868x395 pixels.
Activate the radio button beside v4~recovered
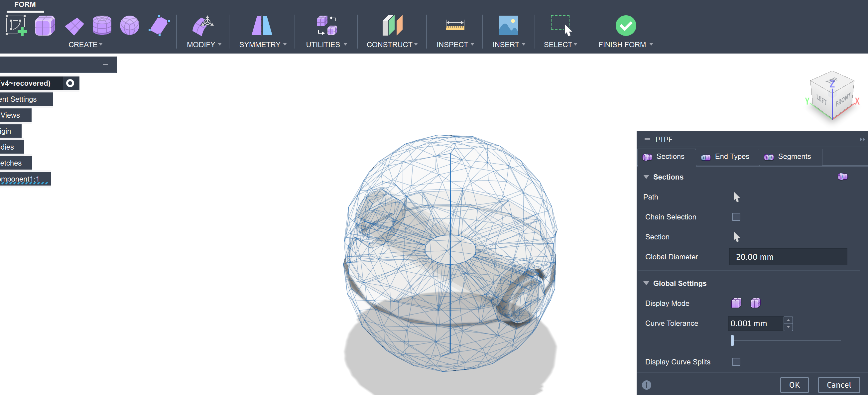pos(70,83)
